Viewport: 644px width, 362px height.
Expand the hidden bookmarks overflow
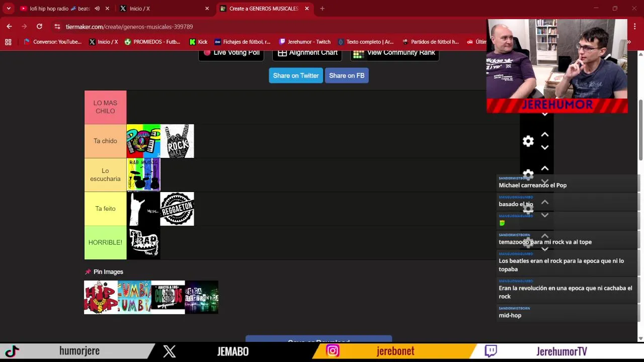click(629, 42)
